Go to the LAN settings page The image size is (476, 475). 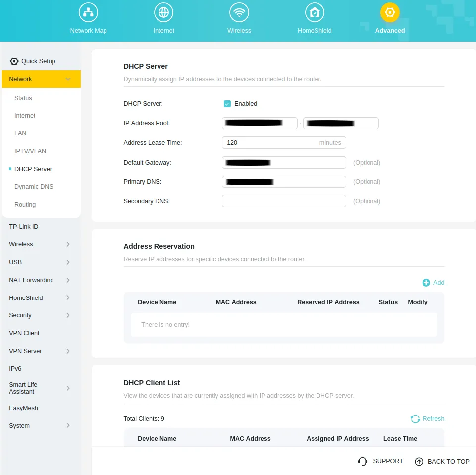[x=20, y=133]
